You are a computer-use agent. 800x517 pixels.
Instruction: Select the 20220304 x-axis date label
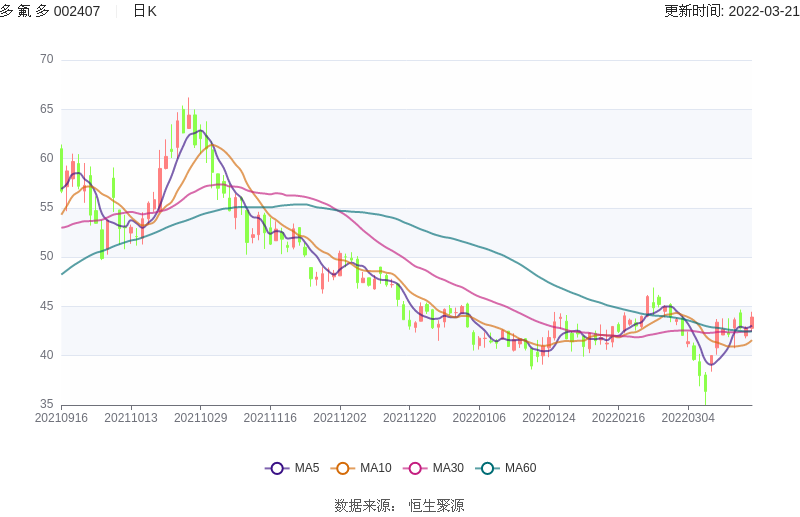688,418
